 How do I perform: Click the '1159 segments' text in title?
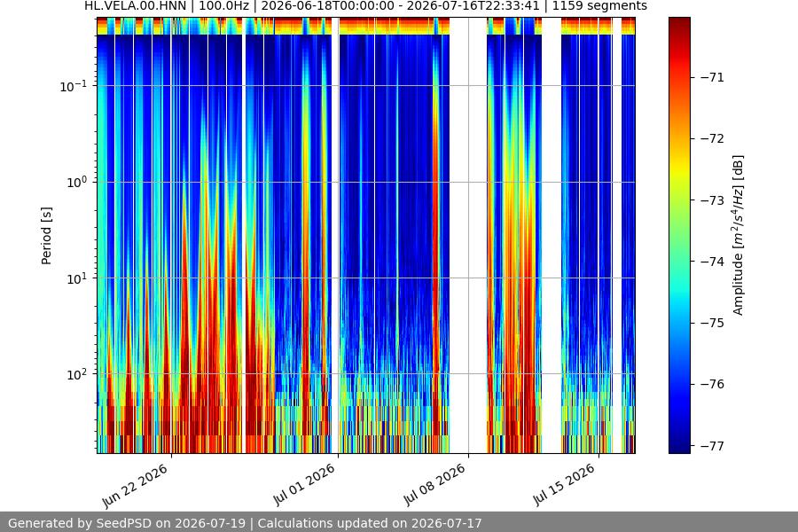pos(599,5)
